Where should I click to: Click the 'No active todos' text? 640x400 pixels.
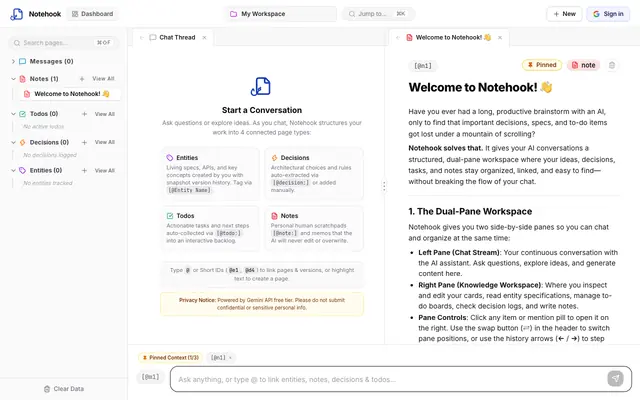44,127
